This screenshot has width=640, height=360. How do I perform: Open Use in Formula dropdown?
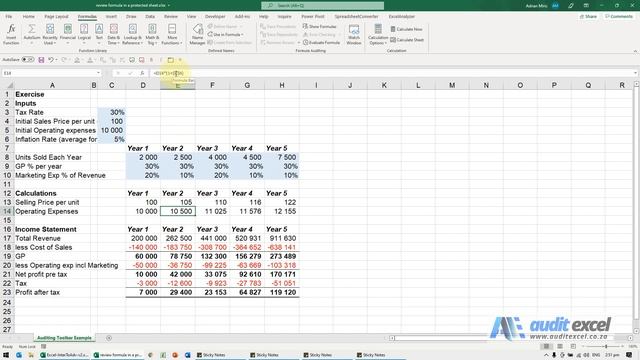225,35
